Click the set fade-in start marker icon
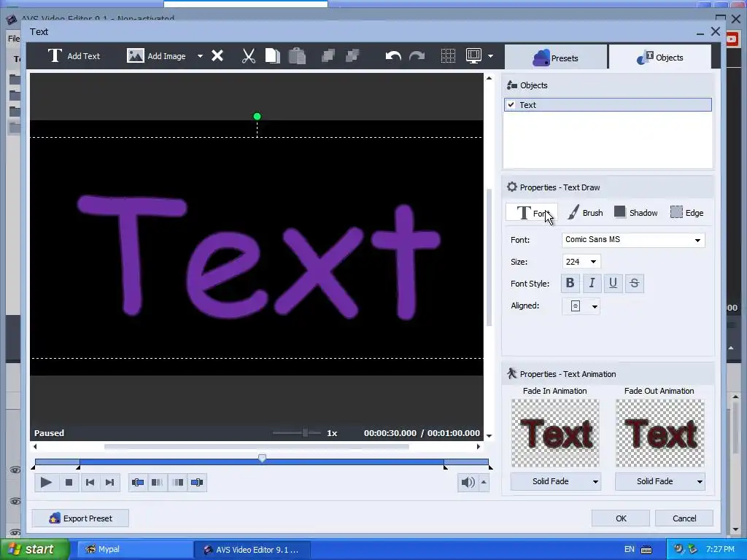747x560 pixels. click(138, 483)
